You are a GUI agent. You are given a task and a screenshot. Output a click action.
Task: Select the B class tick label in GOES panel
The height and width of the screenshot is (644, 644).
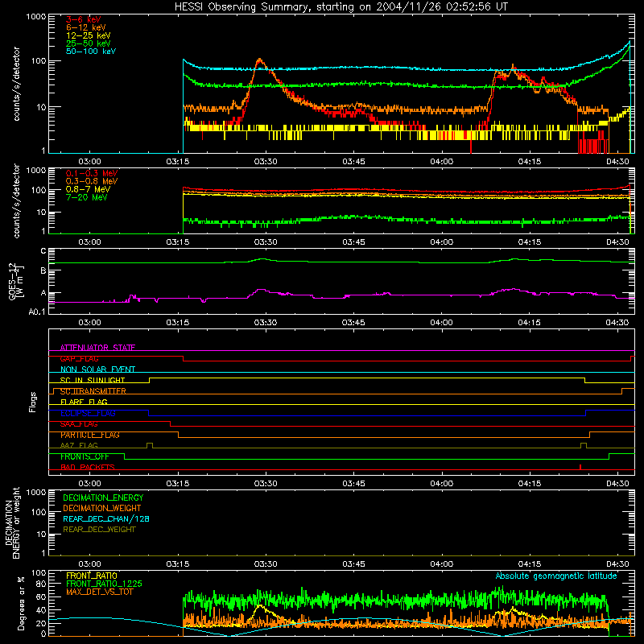[43, 270]
